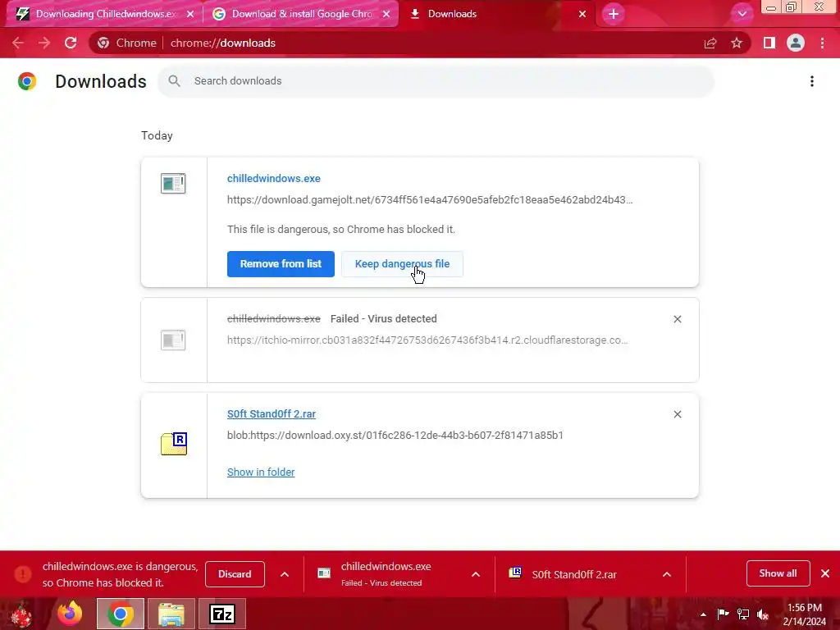Switch to Download & install Google Chrome tab
The image size is (840, 630).
(301, 14)
